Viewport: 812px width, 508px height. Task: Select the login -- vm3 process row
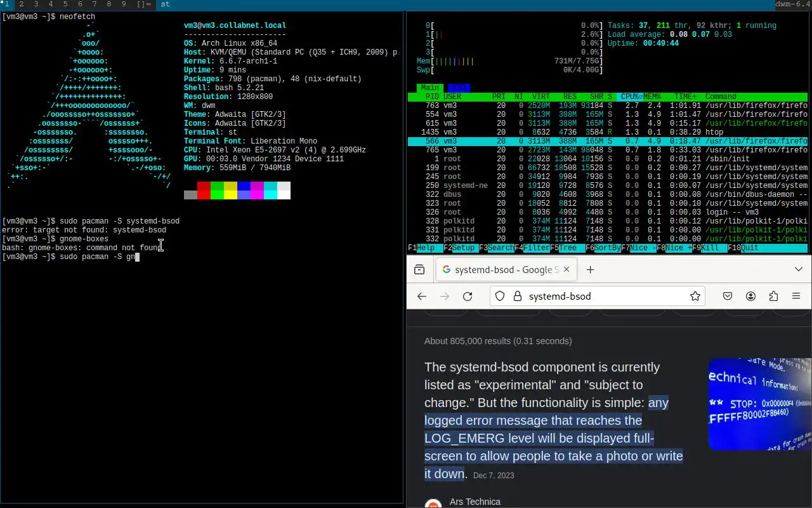(x=608, y=212)
